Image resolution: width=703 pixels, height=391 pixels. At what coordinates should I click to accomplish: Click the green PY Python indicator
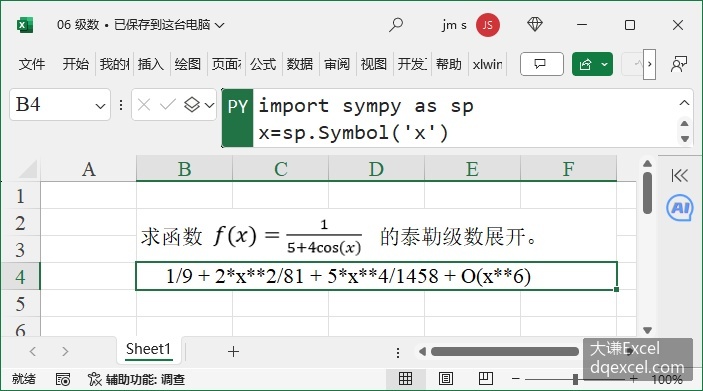click(238, 118)
